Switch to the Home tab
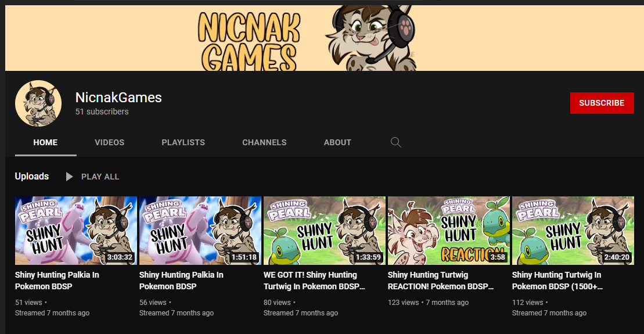 (x=46, y=142)
